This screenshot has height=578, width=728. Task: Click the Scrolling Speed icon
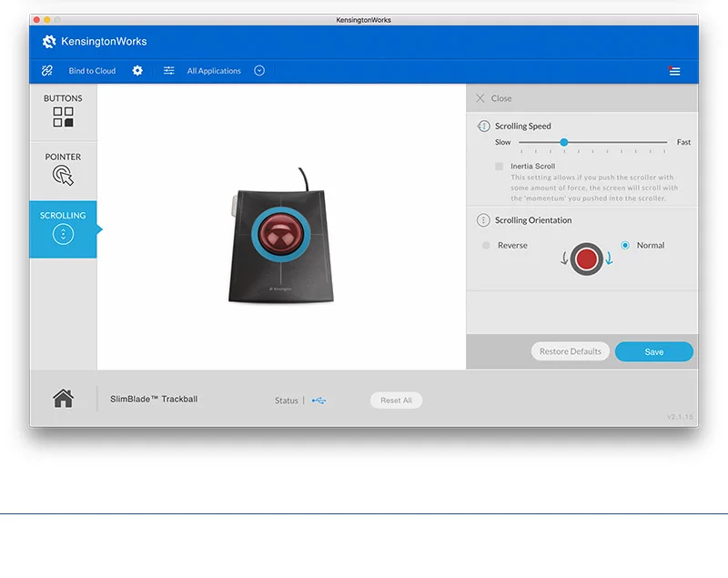(x=483, y=126)
